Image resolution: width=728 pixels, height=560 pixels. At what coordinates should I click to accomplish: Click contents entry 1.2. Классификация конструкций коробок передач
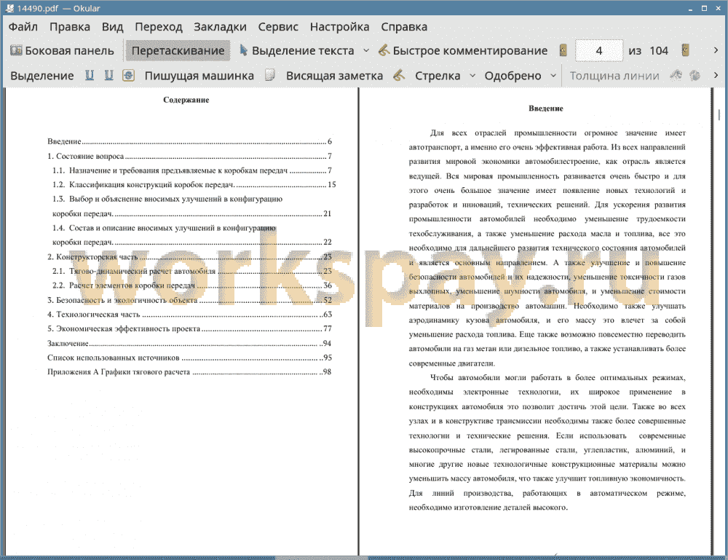(x=194, y=185)
